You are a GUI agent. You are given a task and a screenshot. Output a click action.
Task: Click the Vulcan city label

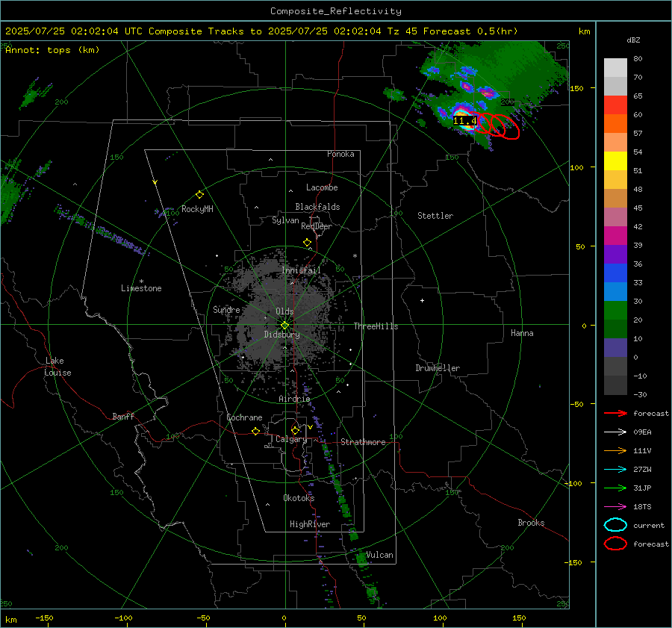click(x=379, y=555)
